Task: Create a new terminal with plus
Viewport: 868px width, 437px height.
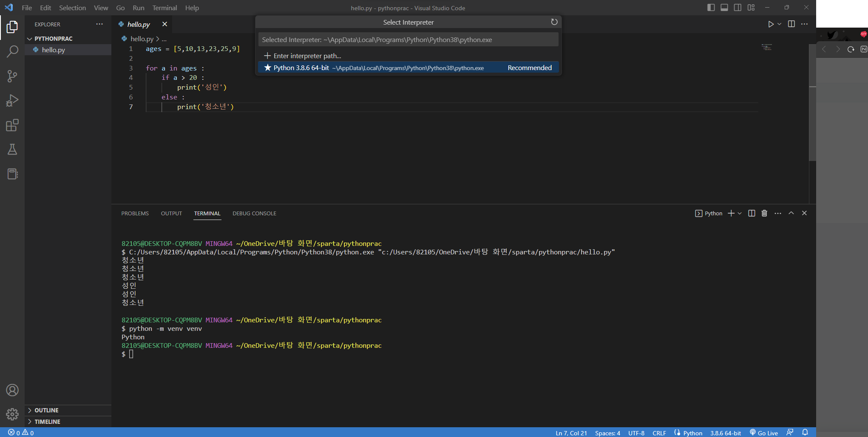Action: pyautogui.click(x=731, y=213)
